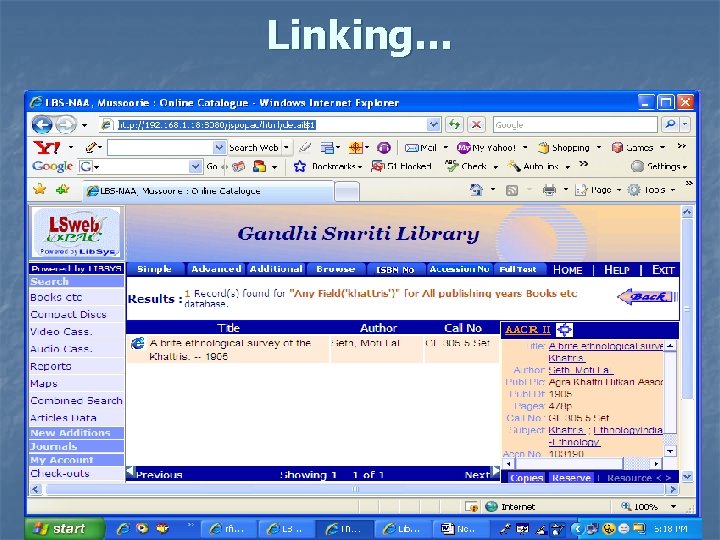Select Combined Search in sidebar
This screenshot has width=720, height=540.
click(x=76, y=400)
